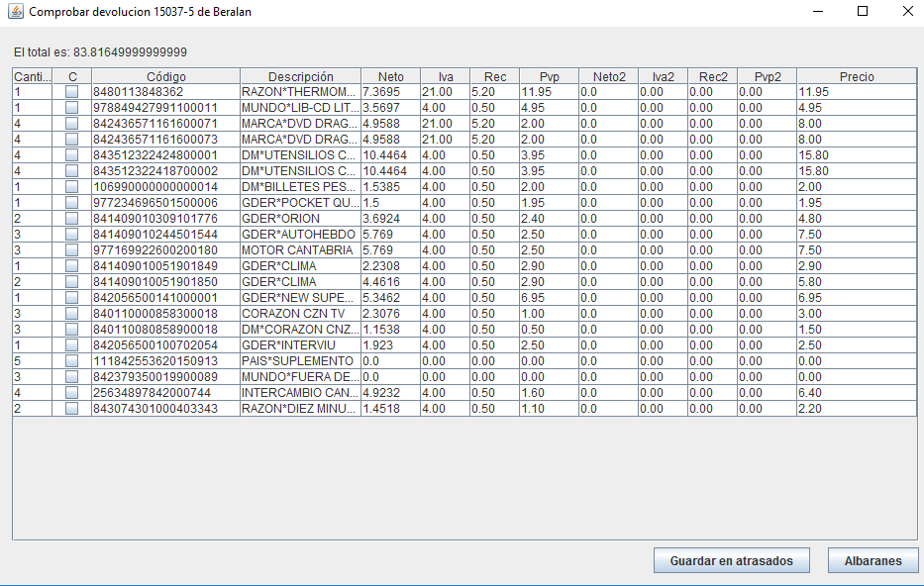The height and width of the screenshot is (586, 924).
Task: Select code cell 8480113848362
Action: (138, 92)
